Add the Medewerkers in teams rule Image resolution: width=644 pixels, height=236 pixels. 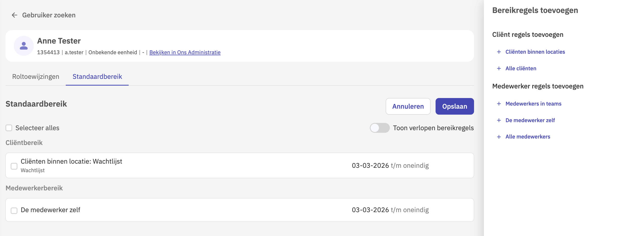pyautogui.click(x=533, y=104)
